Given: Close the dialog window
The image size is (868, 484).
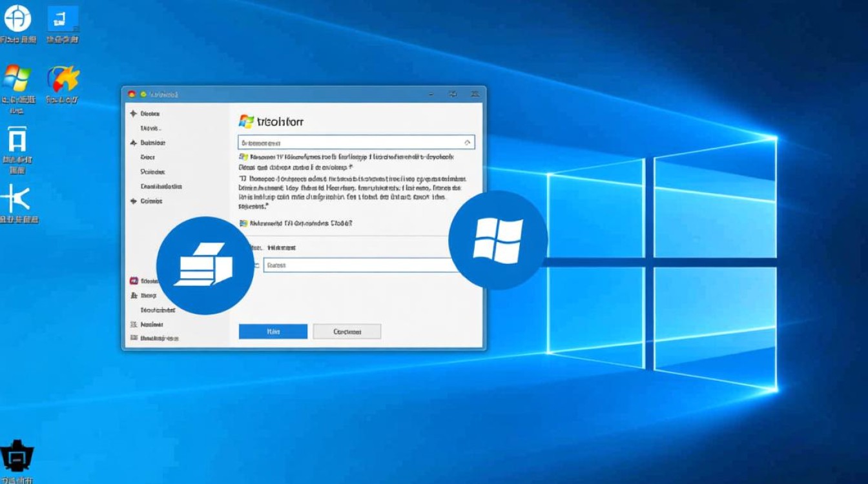Looking at the screenshot, I should 474,94.
